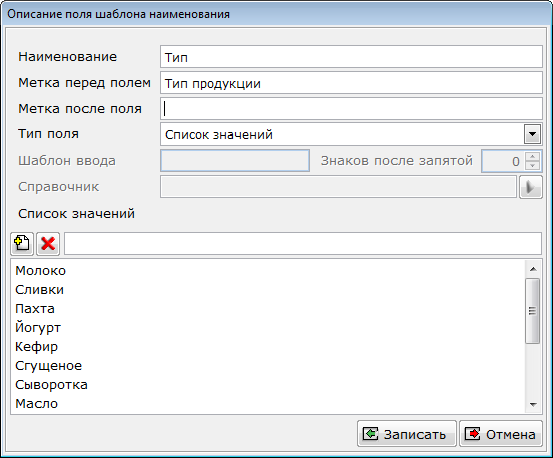Image resolution: width=553 pixels, height=458 pixels.
Task: Open the Справочник selection arrow button
Action: click(x=530, y=187)
